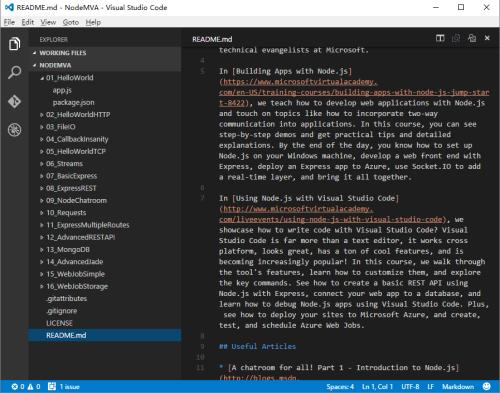Expand the 09_NodeChatroom folder
The width and height of the screenshot is (500, 393).
(x=105, y=200)
